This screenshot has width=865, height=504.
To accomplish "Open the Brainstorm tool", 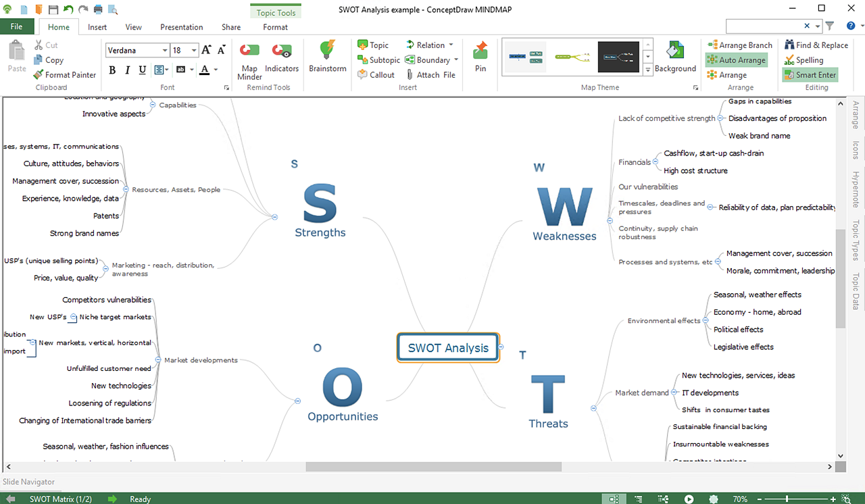I will [327, 55].
